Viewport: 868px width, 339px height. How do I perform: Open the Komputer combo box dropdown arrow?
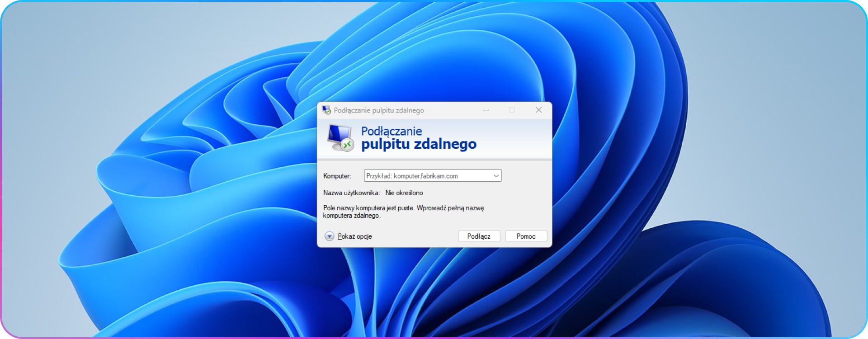[x=496, y=176]
